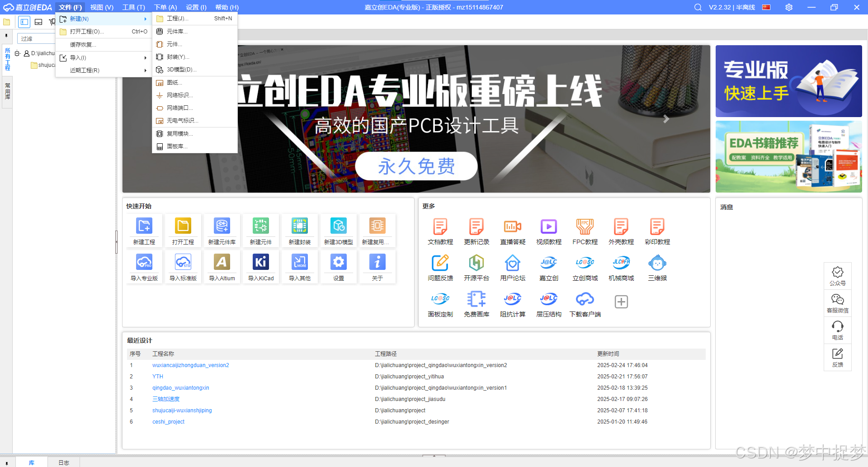Viewport: 868px width, 467px height.
Task: Open recent project ceshi_project
Action: point(168,422)
